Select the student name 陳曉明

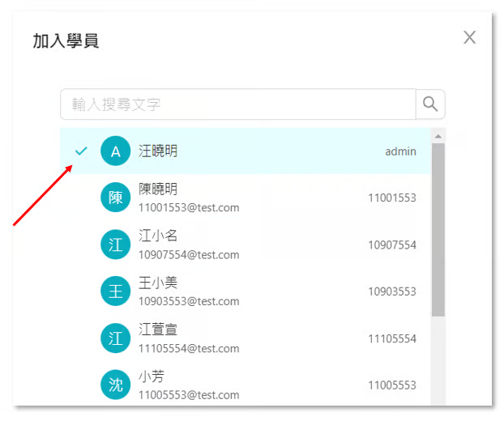click(158, 189)
